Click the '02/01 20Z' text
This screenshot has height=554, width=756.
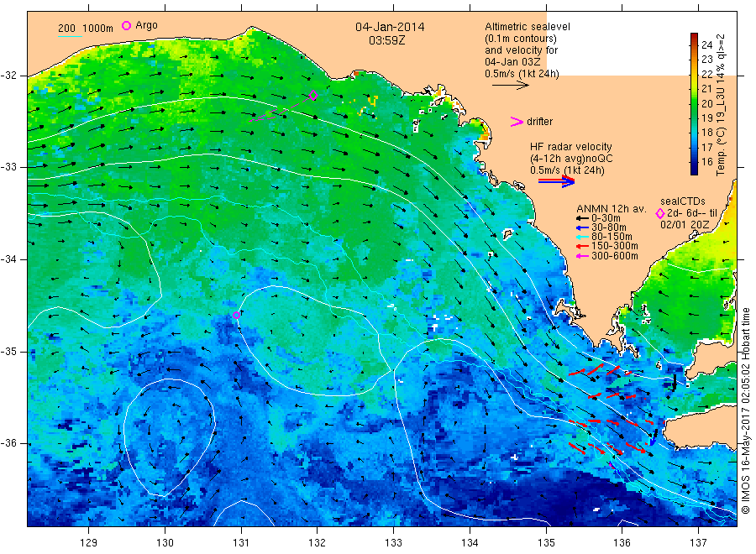[x=685, y=225]
